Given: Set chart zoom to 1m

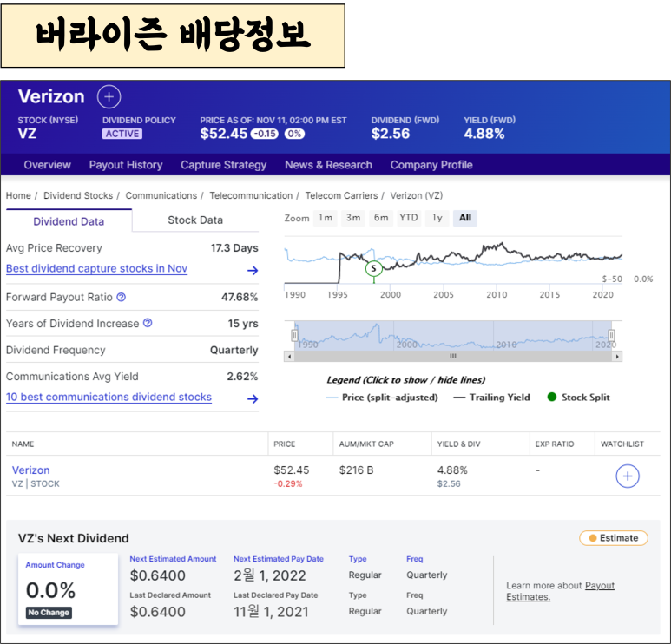Looking at the screenshot, I should (326, 218).
